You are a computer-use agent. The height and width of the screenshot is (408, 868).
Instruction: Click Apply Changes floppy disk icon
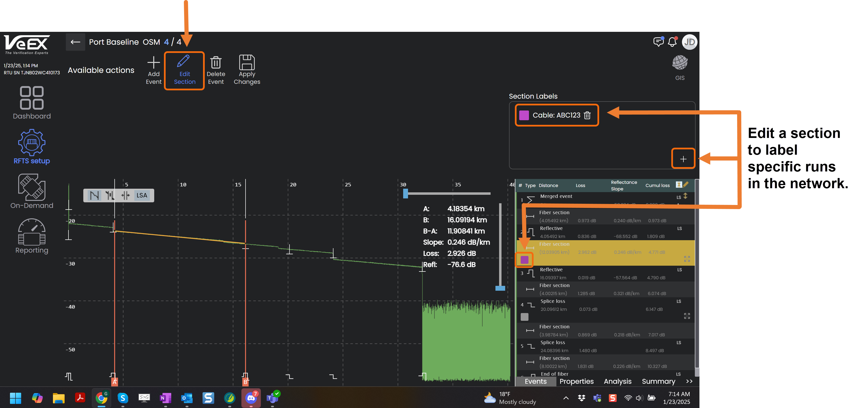coord(247,63)
